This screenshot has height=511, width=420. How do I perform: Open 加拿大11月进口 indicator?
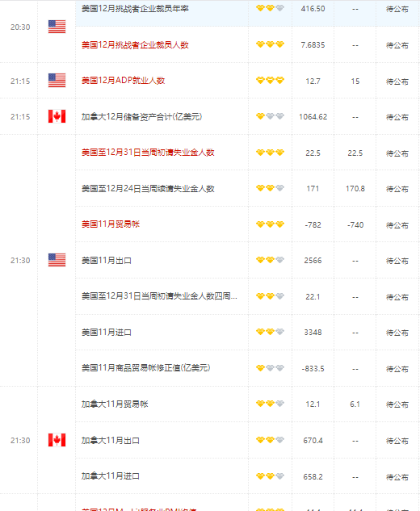(x=111, y=476)
